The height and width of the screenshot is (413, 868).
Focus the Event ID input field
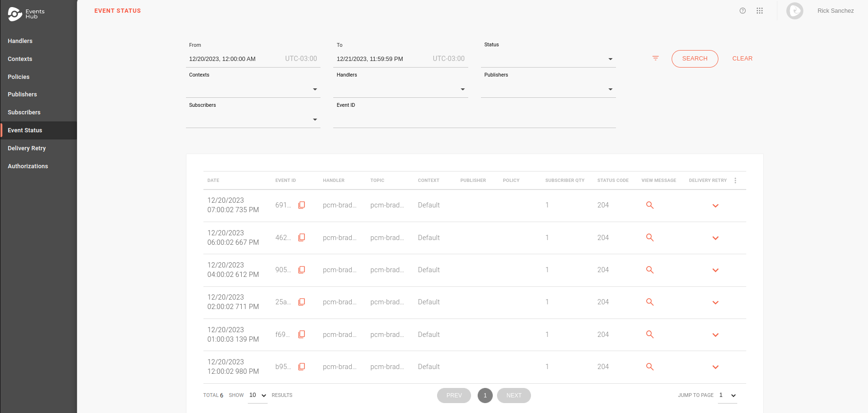click(474, 120)
